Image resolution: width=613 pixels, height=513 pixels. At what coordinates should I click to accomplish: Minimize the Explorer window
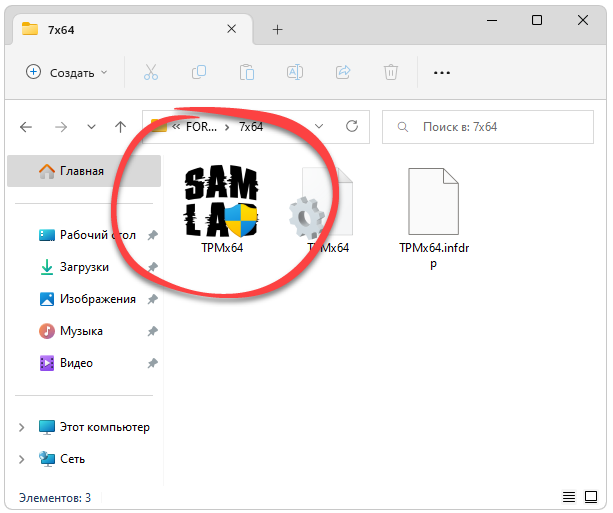(492, 20)
